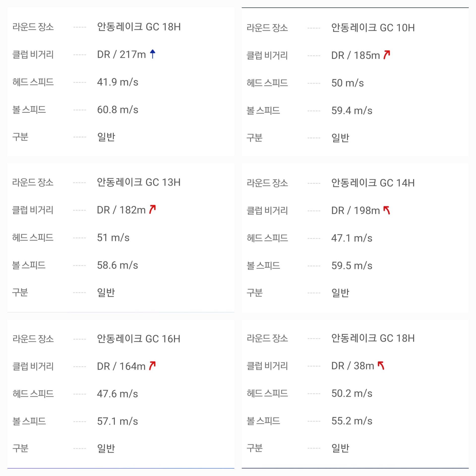Click the 59.5 m/s ball speed value
The height and width of the screenshot is (476, 476).
tap(352, 266)
